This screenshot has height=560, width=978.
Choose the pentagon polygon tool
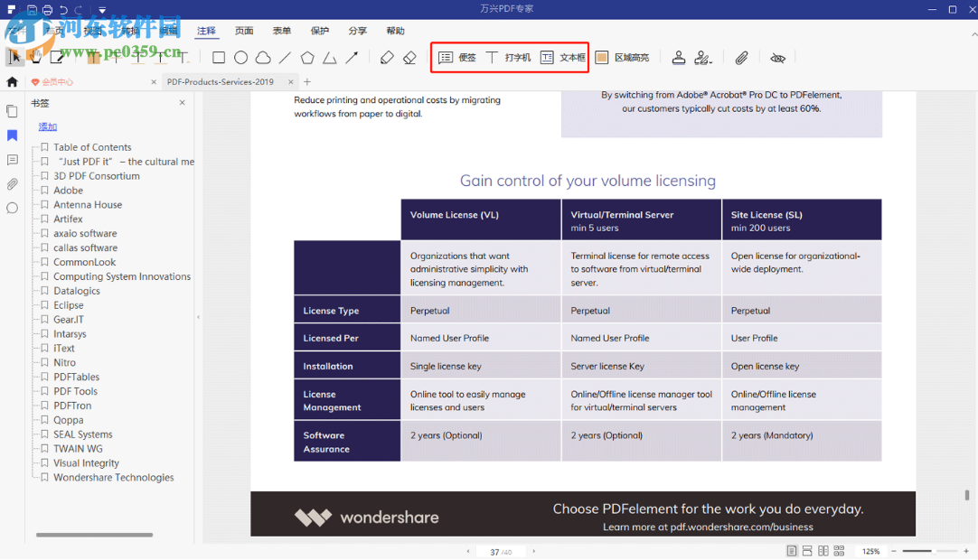[307, 58]
